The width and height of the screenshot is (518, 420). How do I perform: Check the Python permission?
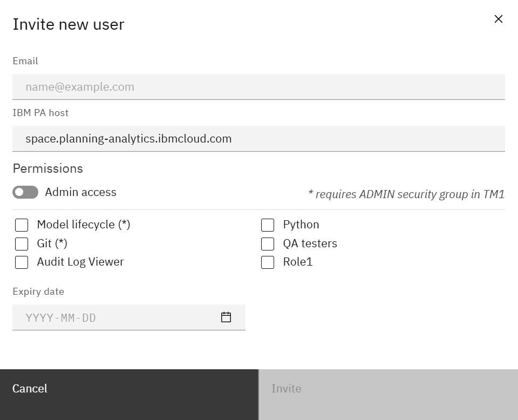tap(268, 225)
